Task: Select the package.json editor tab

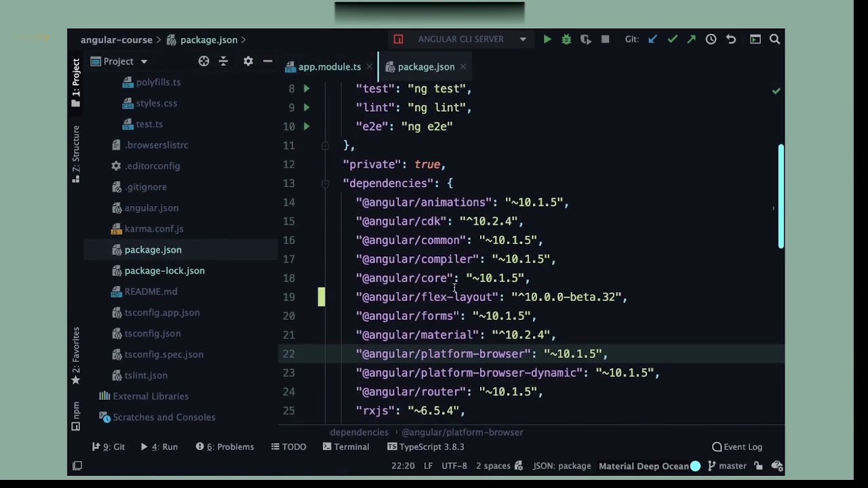Action: (x=426, y=66)
